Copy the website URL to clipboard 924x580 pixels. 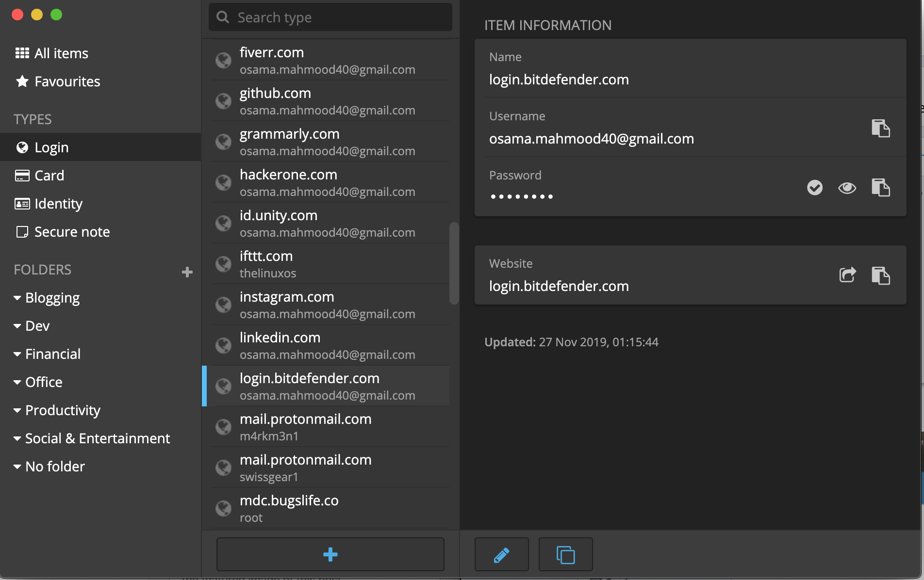coord(880,276)
